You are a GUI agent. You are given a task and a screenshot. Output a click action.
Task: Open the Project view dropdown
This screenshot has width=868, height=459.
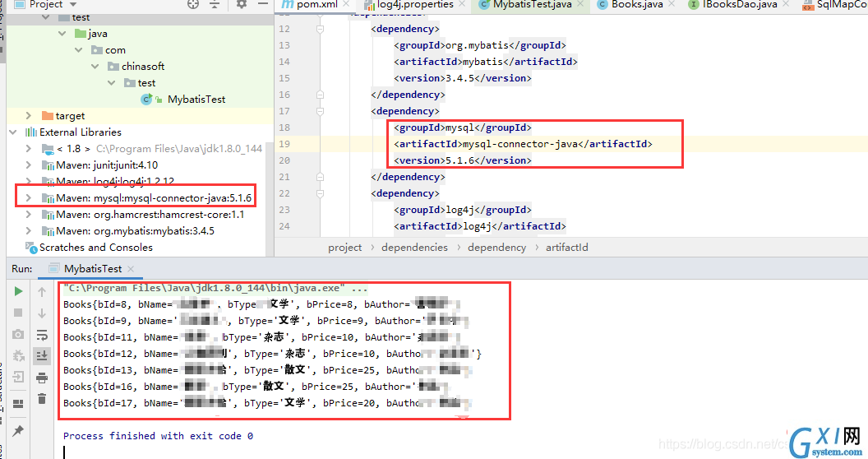(73, 4)
